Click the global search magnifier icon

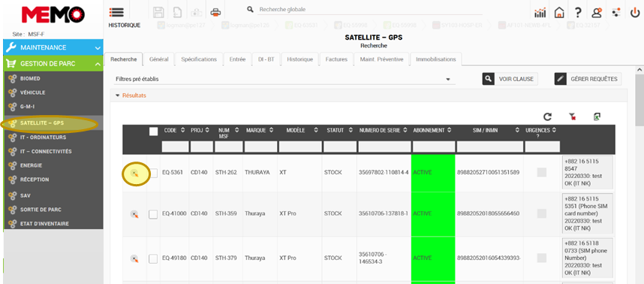[249, 9]
